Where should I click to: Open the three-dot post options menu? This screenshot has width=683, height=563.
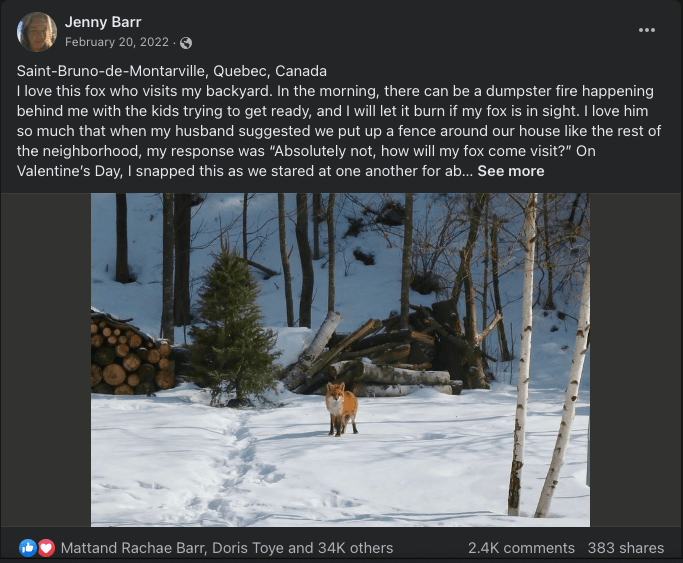pos(646,30)
